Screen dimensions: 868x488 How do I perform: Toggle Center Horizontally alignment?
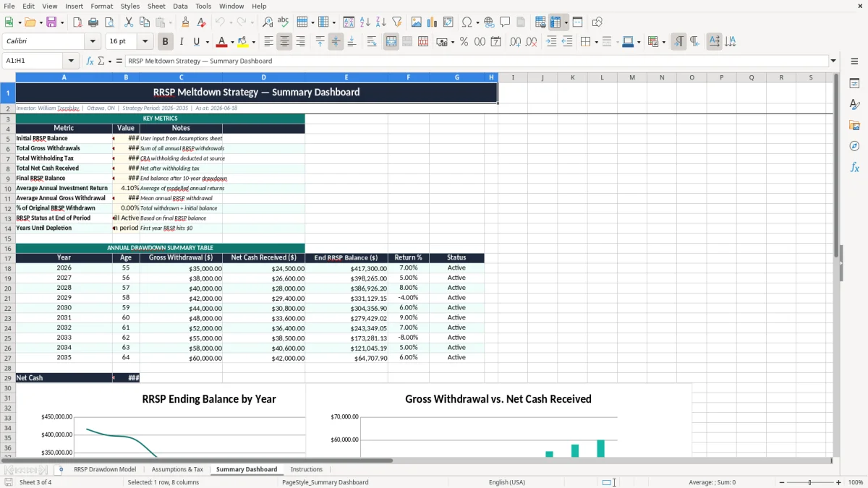[x=284, y=42]
